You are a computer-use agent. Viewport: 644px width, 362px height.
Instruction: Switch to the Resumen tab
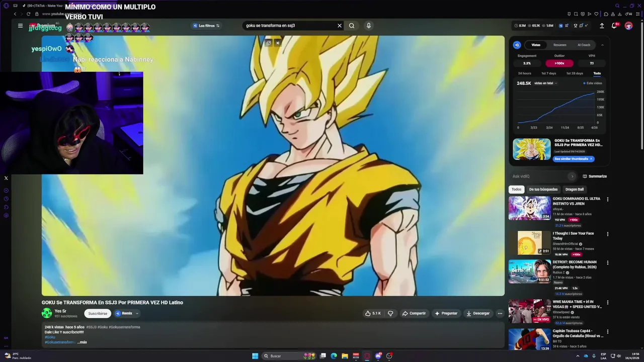click(x=560, y=45)
